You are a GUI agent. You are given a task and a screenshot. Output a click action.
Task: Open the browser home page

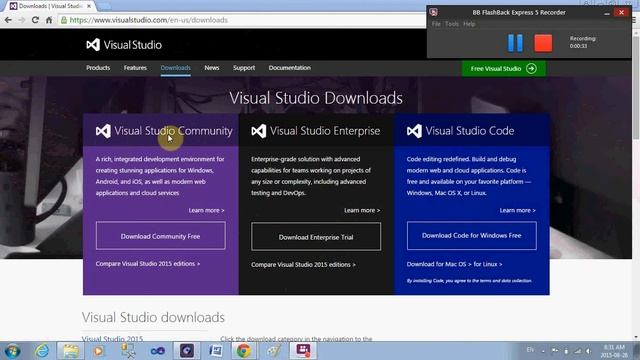pos(49,20)
